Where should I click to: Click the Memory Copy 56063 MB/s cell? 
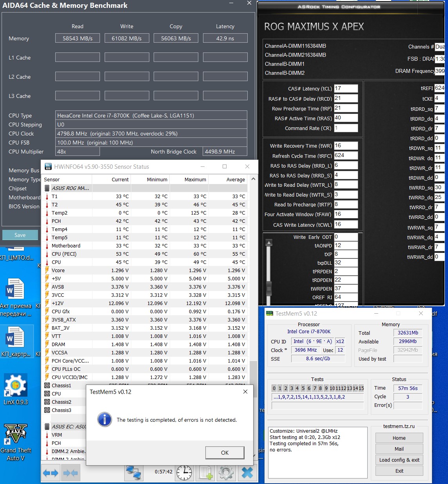click(176, 38)
